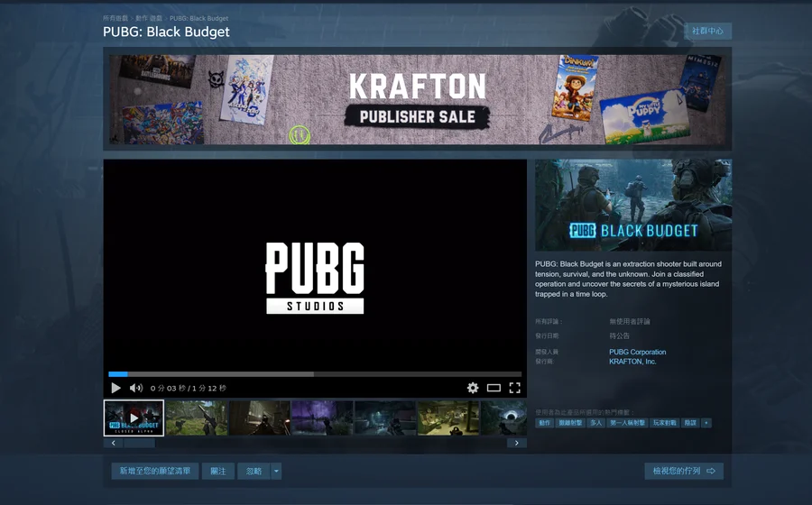Expand the 忽略 dropdown arrow
Image resolution: width=812 pixels, height=505 pixels.
[276, 471]
